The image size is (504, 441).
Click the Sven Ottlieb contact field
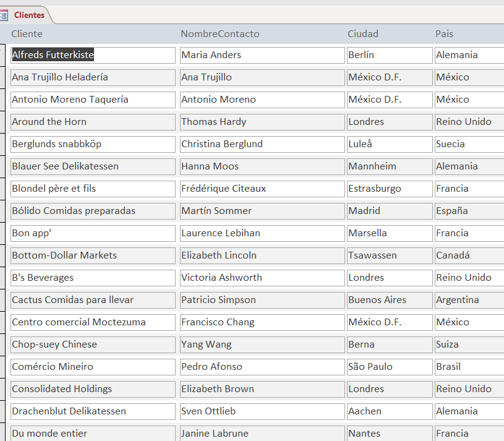click(x=262, y=411)
